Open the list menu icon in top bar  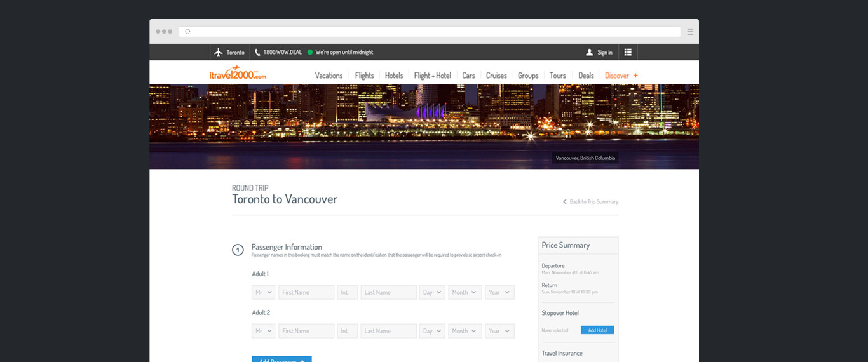pyautogui.click(x=628, y=52)
